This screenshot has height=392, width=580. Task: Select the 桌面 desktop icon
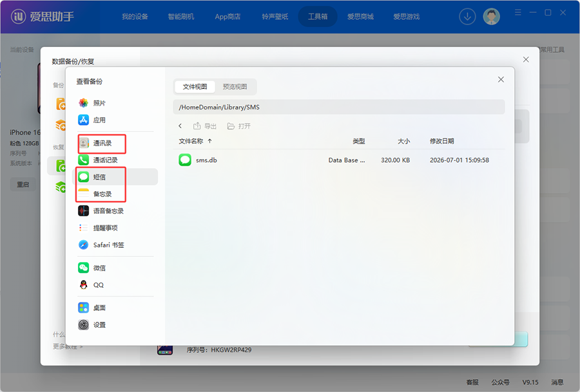coord(84,308)
